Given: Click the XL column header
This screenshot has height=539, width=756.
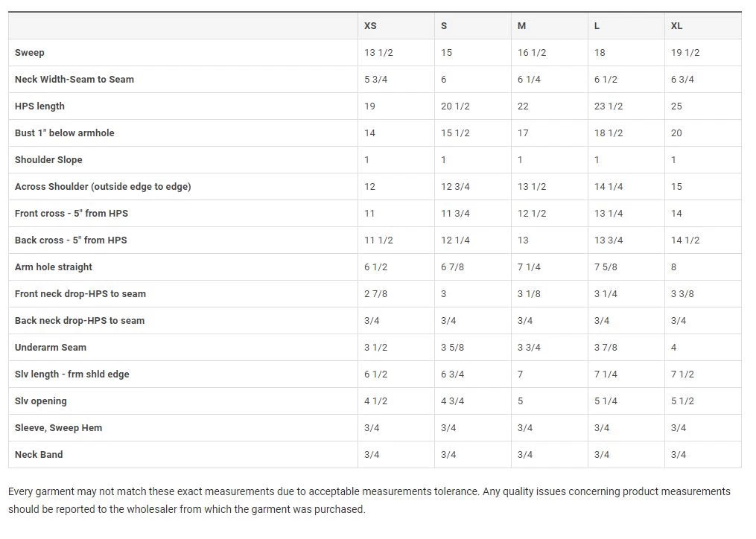Looking at the screenshot, I should pos(676,26).
